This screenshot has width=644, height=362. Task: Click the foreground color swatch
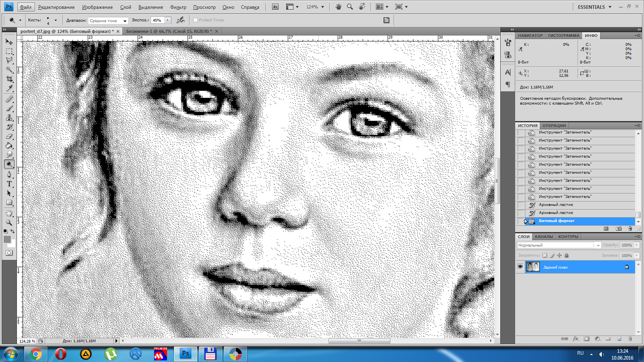[7, 239]
